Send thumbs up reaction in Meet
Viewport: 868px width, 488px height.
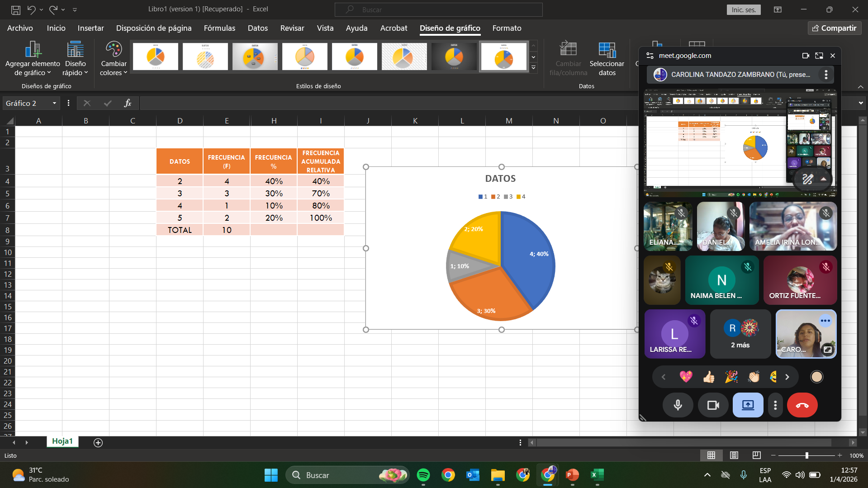click(x=709, y=377)
